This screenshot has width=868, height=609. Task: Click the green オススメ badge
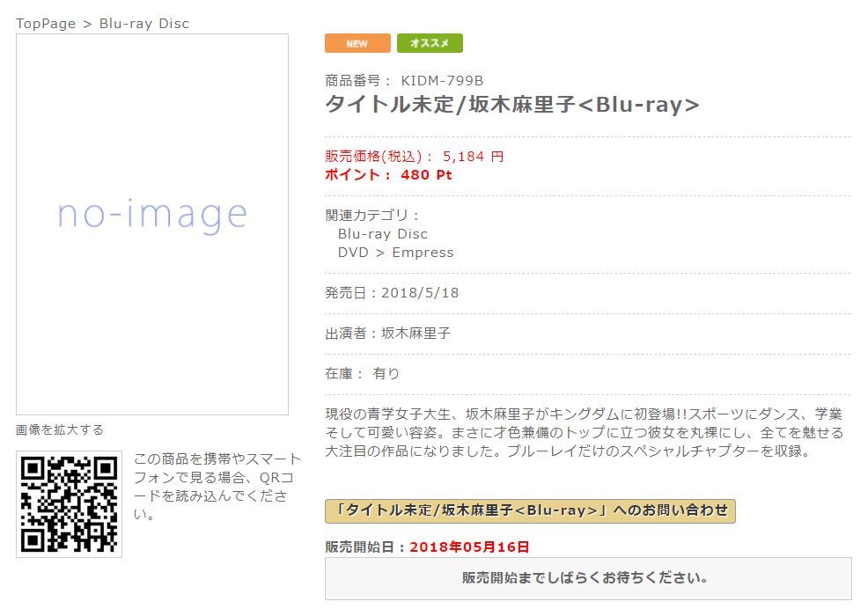pyautogui.click(x=430, y=43)
